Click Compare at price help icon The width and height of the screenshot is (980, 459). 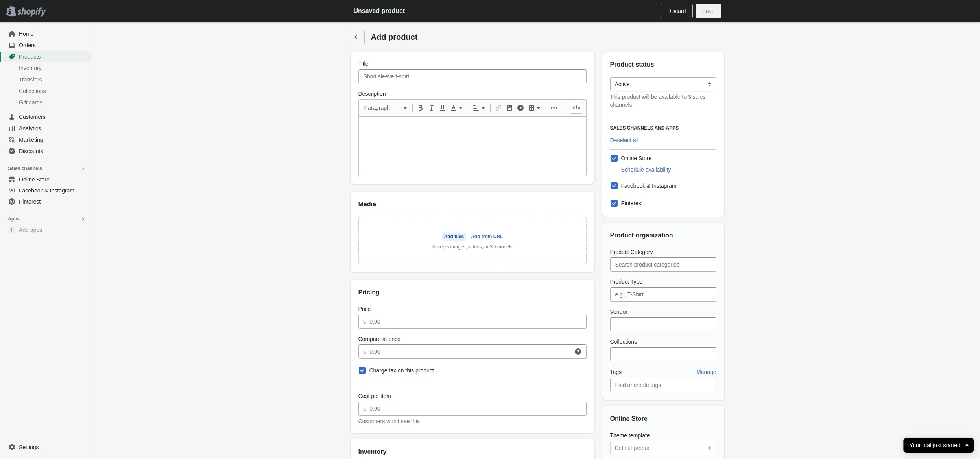578,352
